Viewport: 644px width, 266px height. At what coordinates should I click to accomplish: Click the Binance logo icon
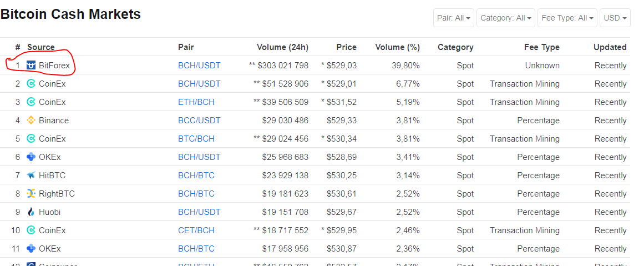(31, 121)
